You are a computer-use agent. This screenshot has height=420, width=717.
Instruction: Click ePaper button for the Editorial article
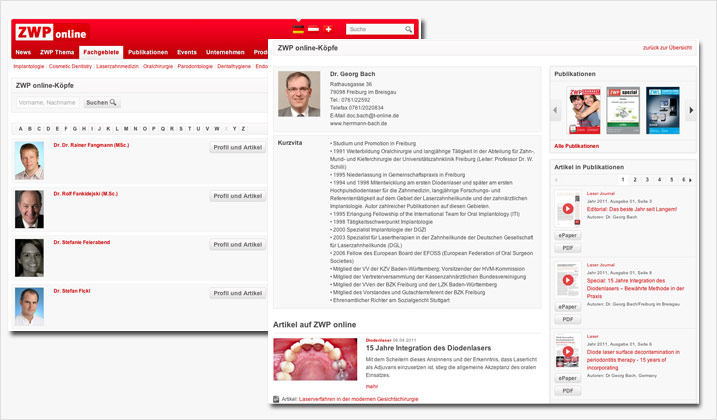coord(567,235)
